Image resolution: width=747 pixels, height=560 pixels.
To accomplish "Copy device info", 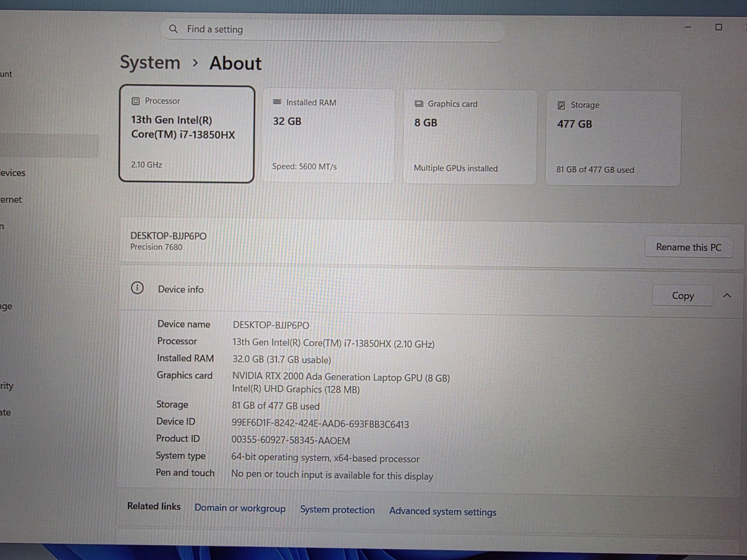I will coord(683,296).
